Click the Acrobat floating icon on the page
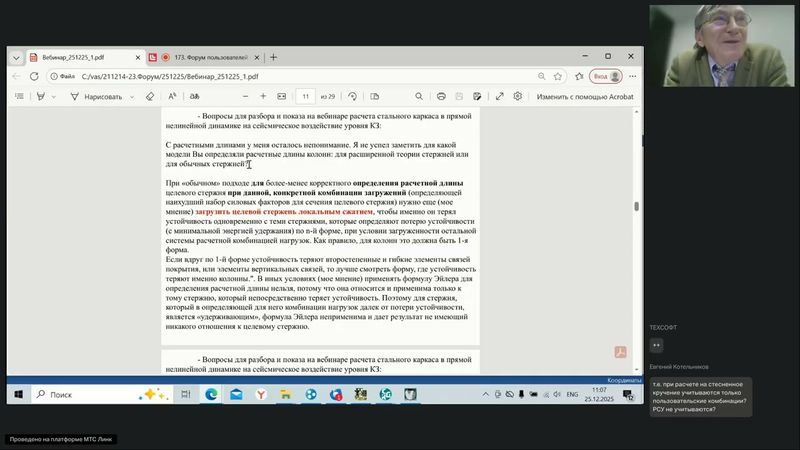The width and height of the screenshot is (800, 450). (620, 352)
